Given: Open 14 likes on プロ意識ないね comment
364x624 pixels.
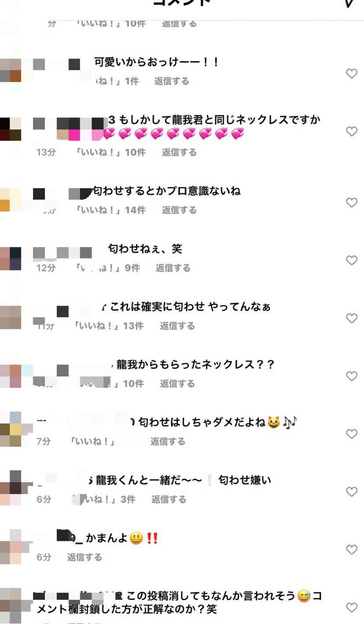Looking at the screenshot, I should click(111, 210).
